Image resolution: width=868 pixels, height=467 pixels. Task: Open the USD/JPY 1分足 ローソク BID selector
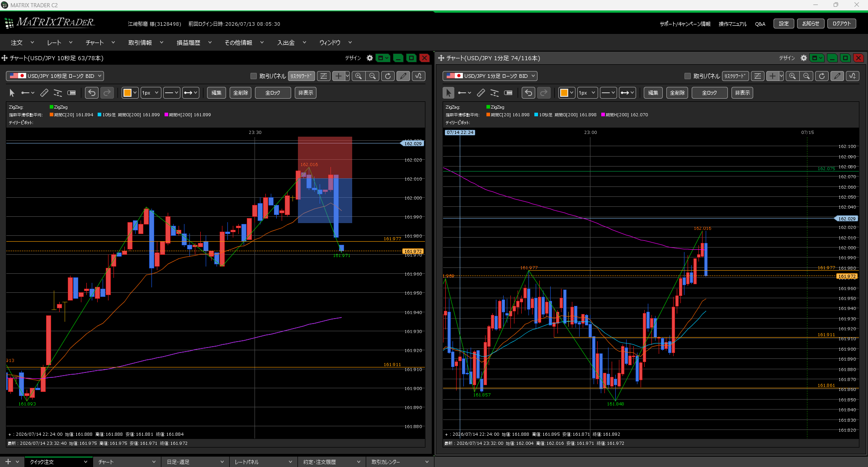490,76
